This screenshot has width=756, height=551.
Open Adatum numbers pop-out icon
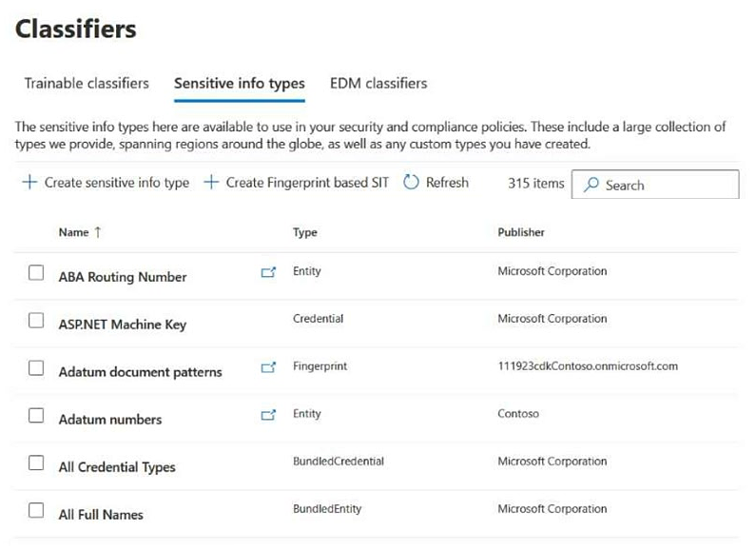268,415
